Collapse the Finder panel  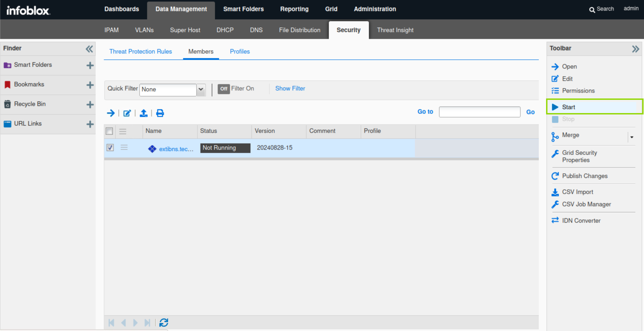pos(89,49)
